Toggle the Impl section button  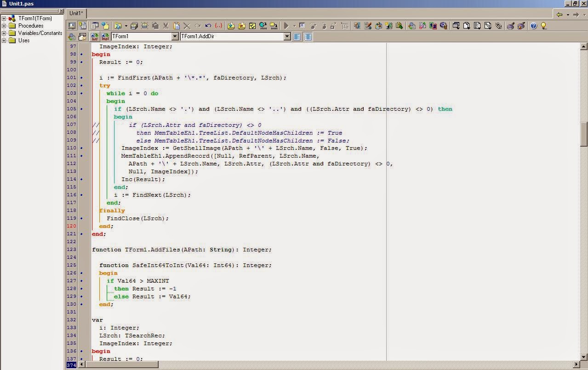(105, 37)
